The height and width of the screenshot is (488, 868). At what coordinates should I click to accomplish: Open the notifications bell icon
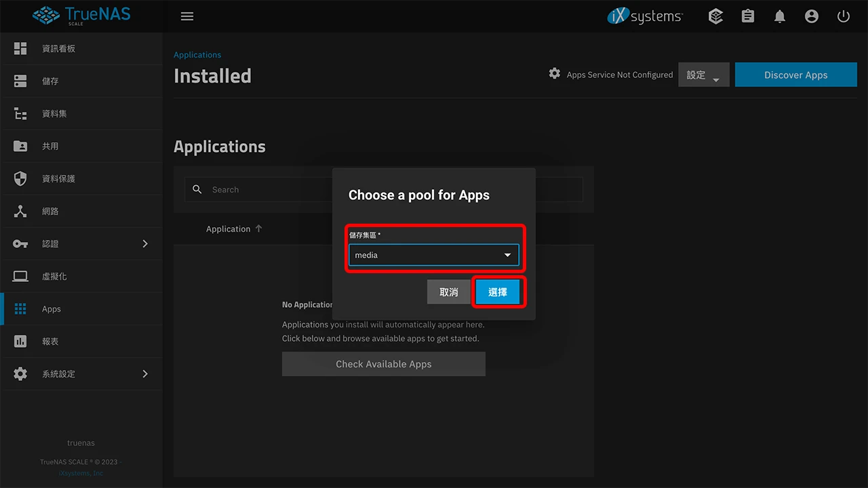[x=780, y=16]
